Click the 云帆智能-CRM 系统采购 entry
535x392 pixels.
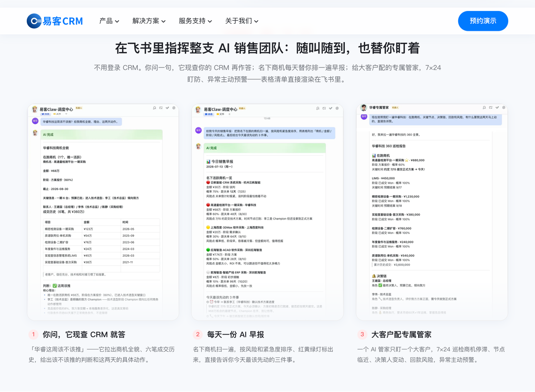click(233, 183)
